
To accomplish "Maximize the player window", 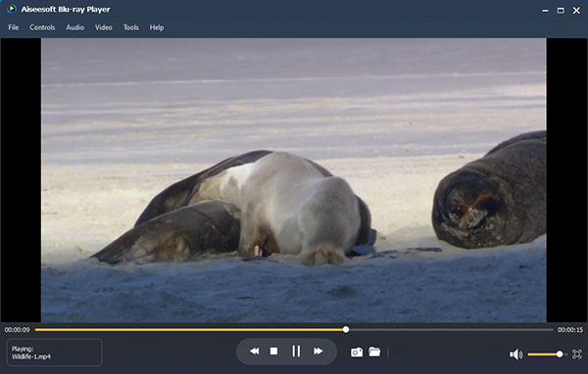I will [561, 11].
